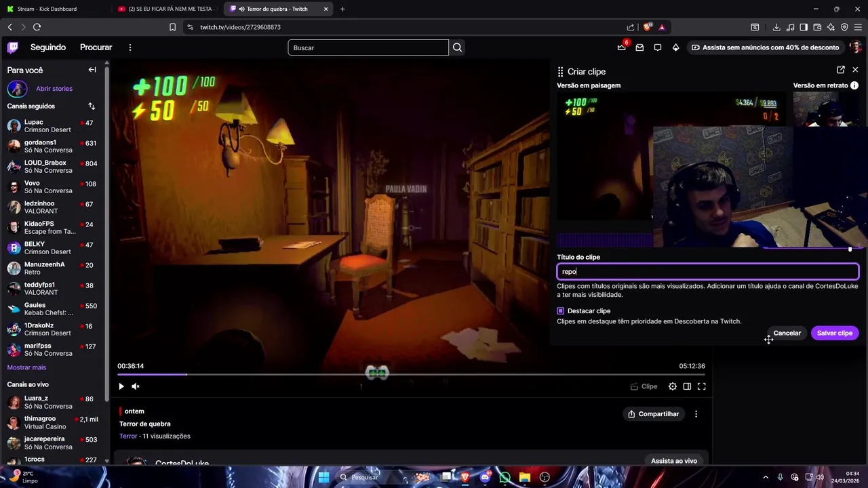868x488 pixels.
Task: Pop out the clip creator window
Action: [x=841, y=70]
